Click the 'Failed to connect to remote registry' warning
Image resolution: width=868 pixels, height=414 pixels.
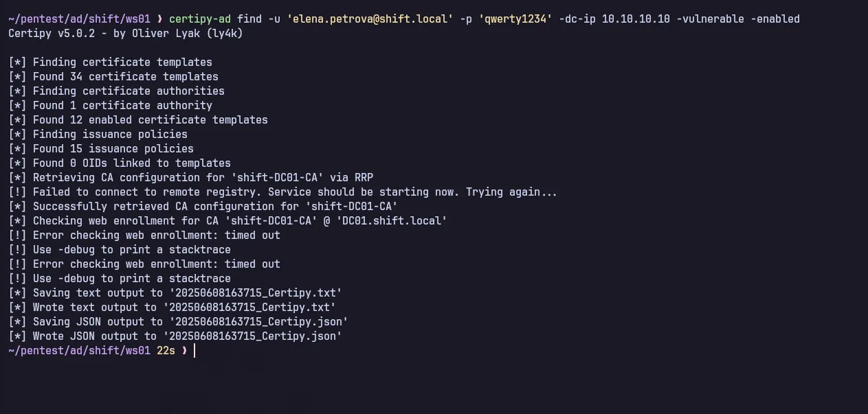[x=294, y=192]
